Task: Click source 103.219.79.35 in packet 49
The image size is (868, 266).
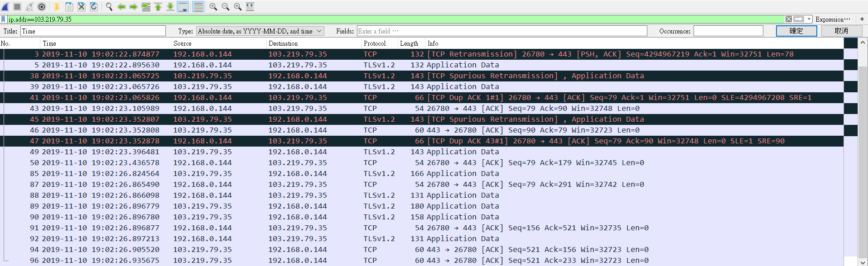Action: 203,152
